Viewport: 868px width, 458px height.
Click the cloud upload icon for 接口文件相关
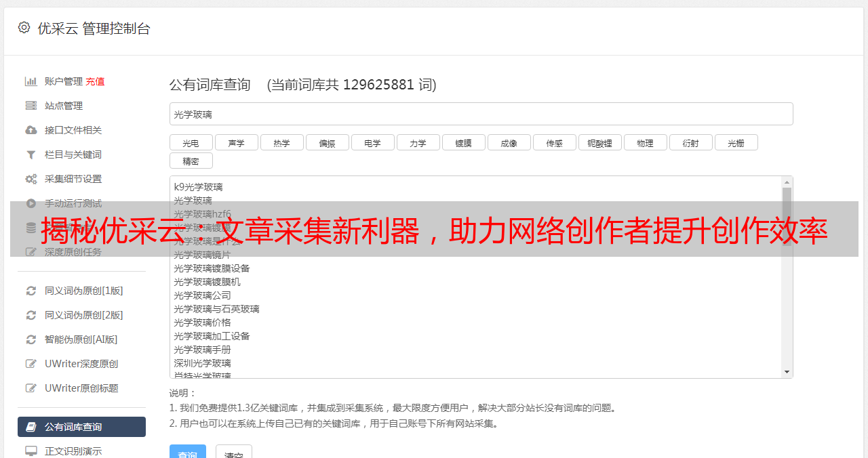(x=31, y=130)
